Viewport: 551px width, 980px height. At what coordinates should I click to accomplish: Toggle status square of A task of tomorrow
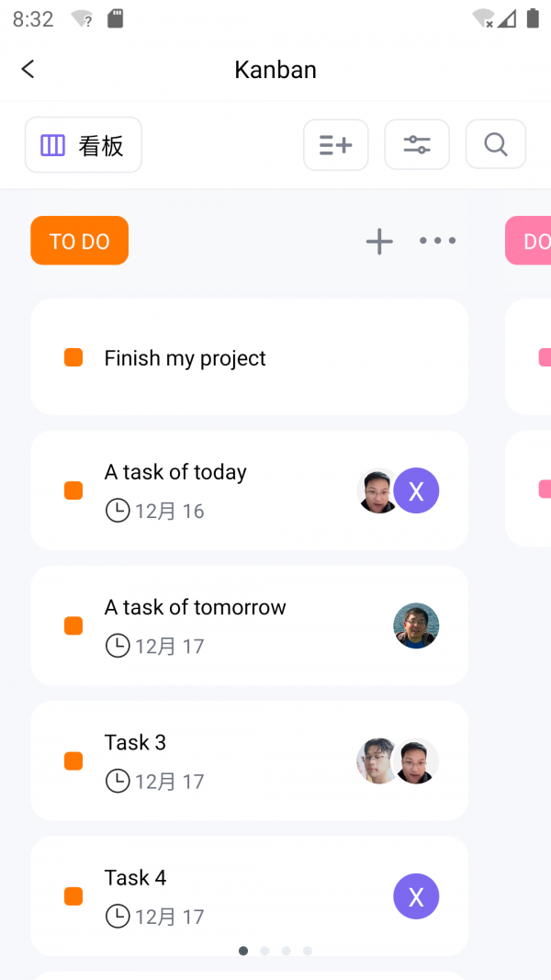tap(73, 625)
